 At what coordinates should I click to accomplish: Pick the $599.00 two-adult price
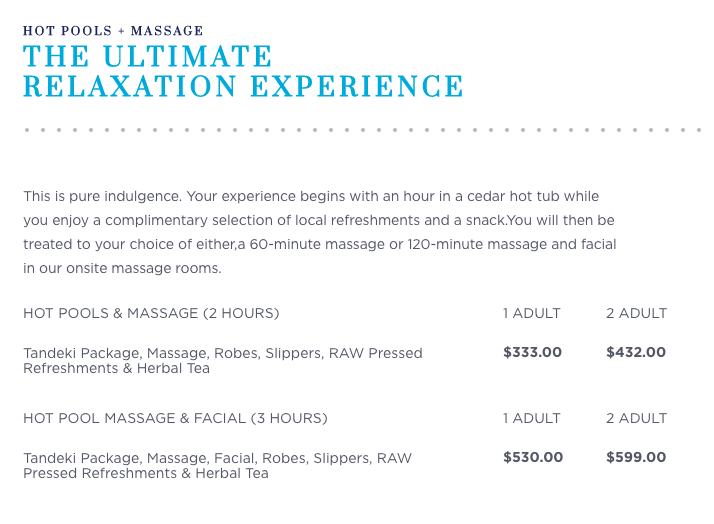(636, 457)
